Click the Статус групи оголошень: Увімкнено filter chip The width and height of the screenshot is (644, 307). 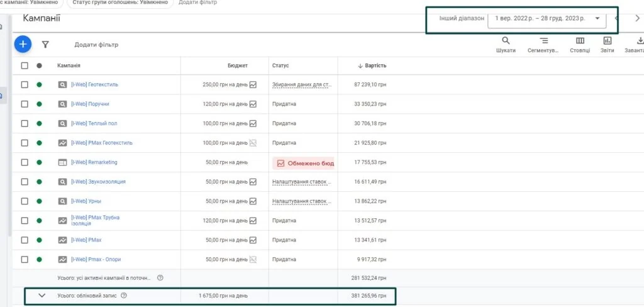[x=120, y=3]
